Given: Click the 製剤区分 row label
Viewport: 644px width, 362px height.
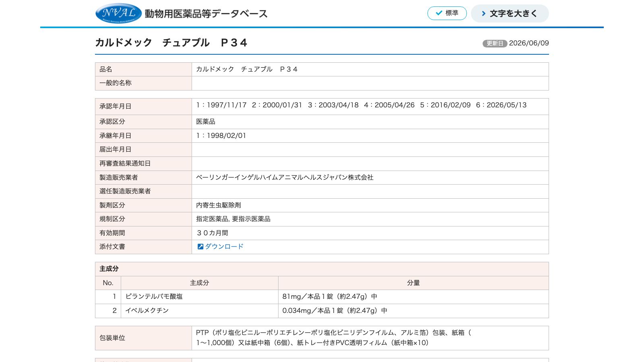Looking at the screenshot, I should [143, 205].
